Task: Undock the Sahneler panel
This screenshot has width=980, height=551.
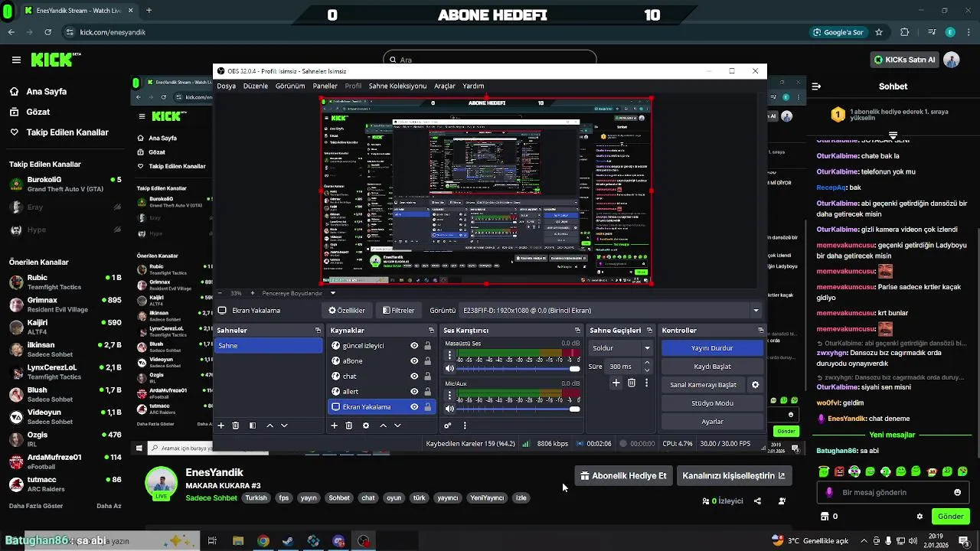Action: coord(318,331)
